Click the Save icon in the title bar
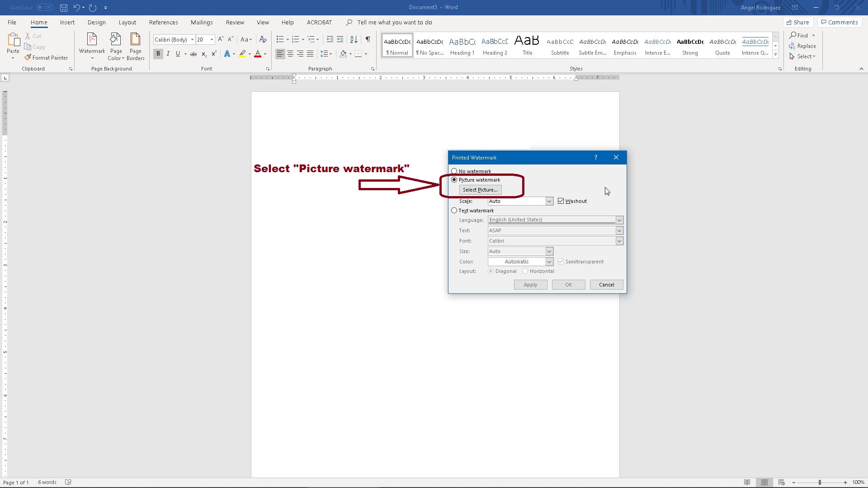Image resolution: width=868 pixels, height=488 pixels. (x=64, y=8)
